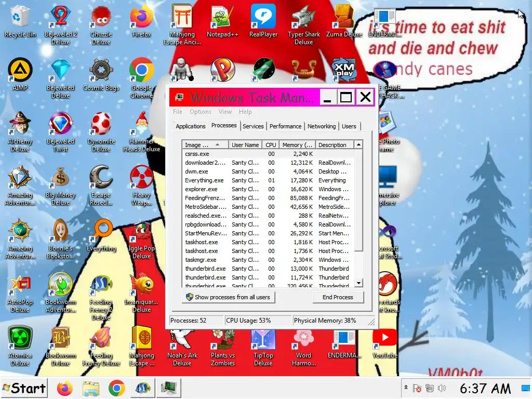Viewport: 532px width, 399px height.
Task: Click the process list scroll-down arrow
Action: click(358, 283)
